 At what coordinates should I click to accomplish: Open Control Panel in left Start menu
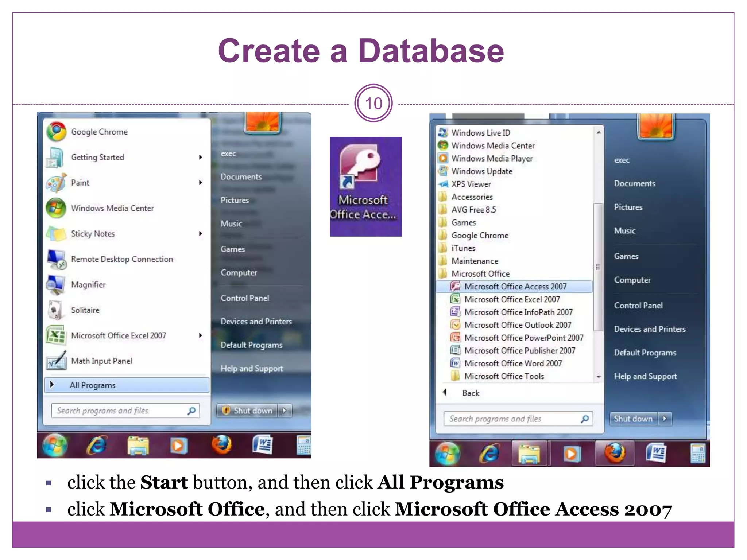coord(245,298)
